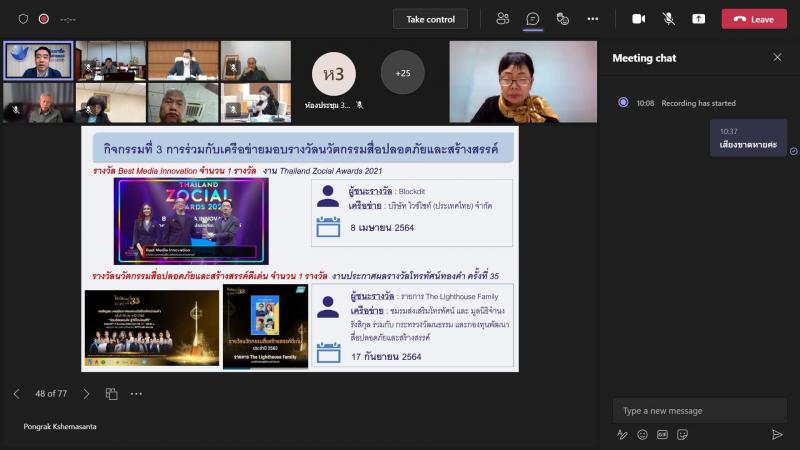Click the 8 เมษายน 2564 date text
800x450 pixels.
coord(382,228)
